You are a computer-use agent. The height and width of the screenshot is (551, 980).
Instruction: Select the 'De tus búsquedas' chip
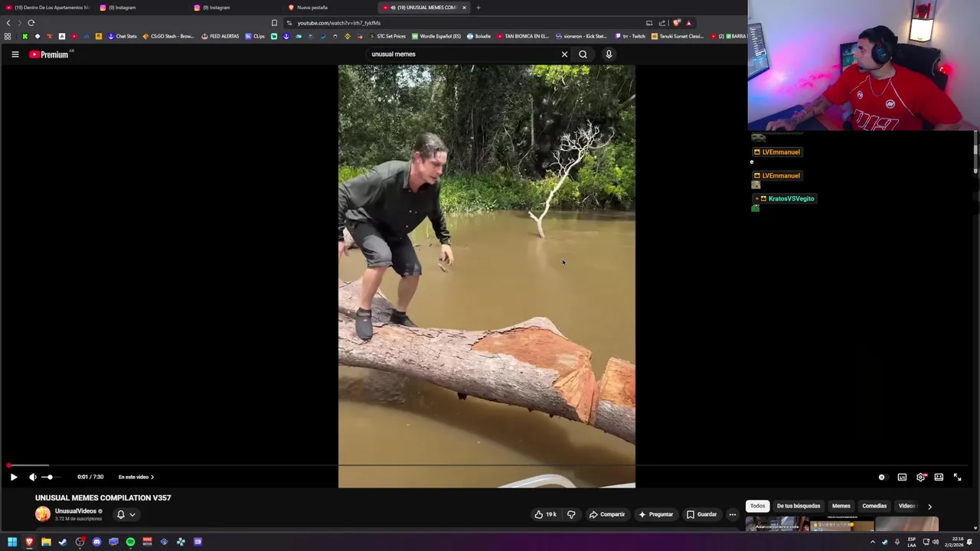[798, 506]
